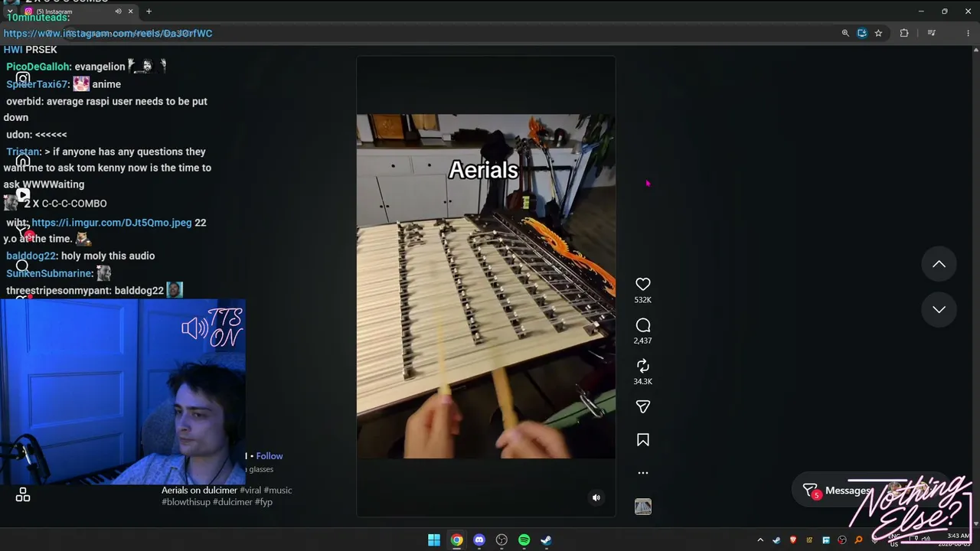The image size is (980, 551).
Task: Open the media controls icon in toolbar
Action: (x=931, y=33)
